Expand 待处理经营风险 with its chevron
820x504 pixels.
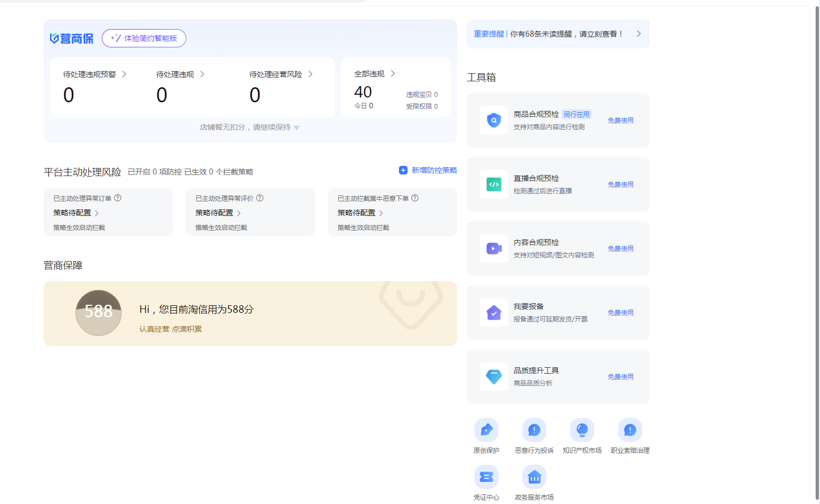tap(311, 74)
